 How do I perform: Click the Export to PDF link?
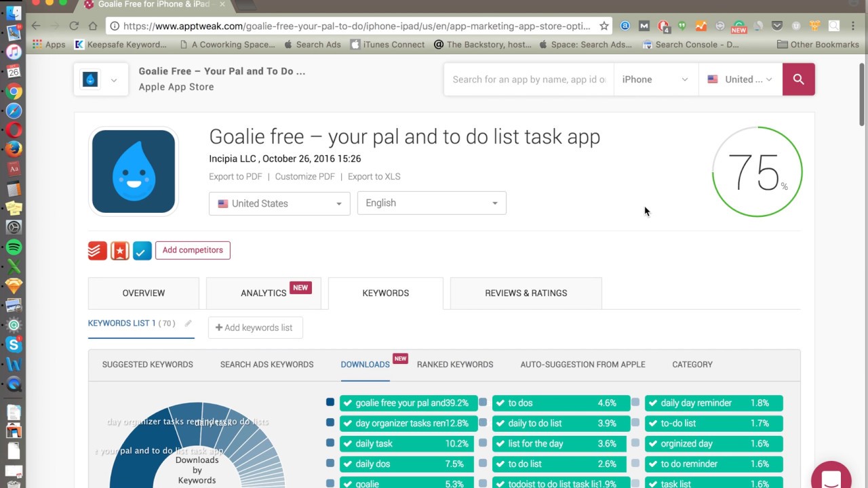click(235, 176)
